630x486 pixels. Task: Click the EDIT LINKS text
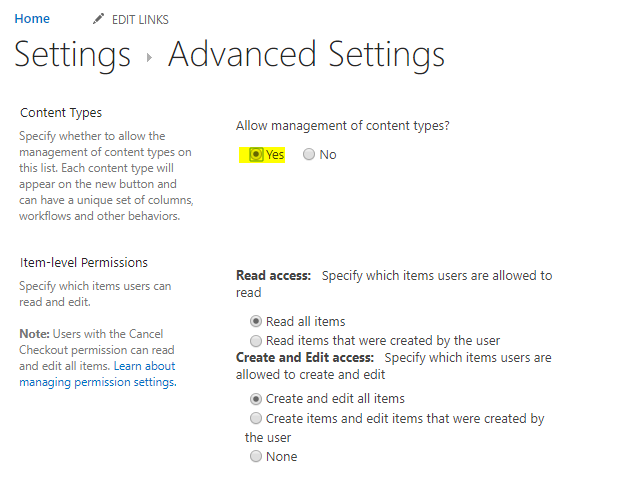click(140, 20)
